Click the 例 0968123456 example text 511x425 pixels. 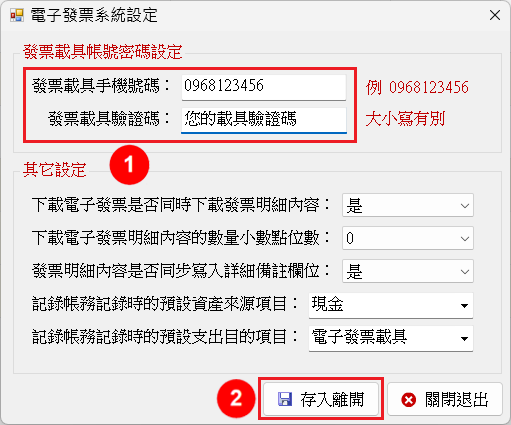pos(417,87)
